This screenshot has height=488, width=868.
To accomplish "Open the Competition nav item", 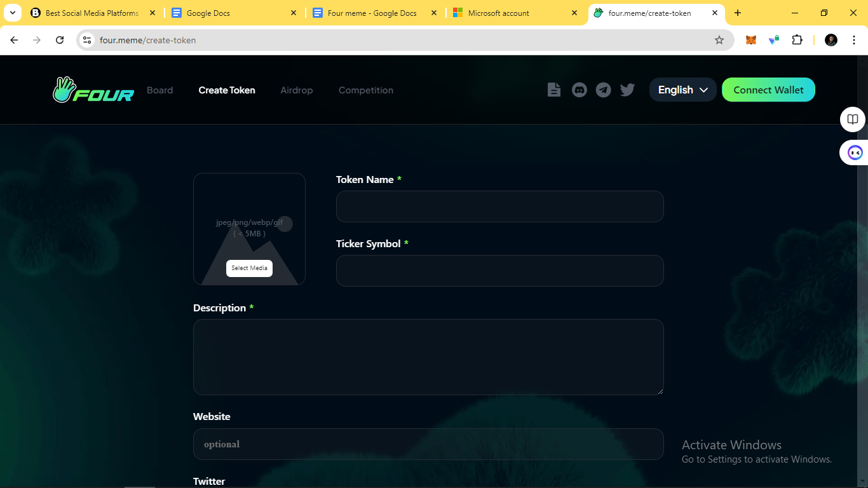I will 366,90.
